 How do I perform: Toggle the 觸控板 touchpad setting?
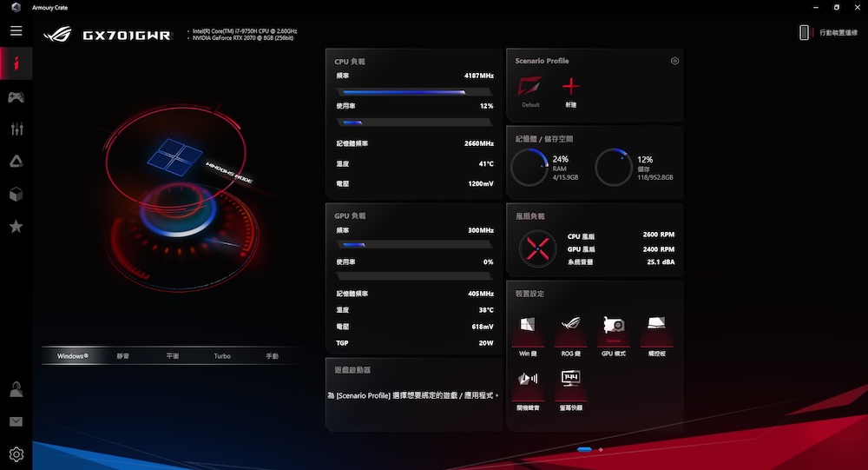pos(656,335)
